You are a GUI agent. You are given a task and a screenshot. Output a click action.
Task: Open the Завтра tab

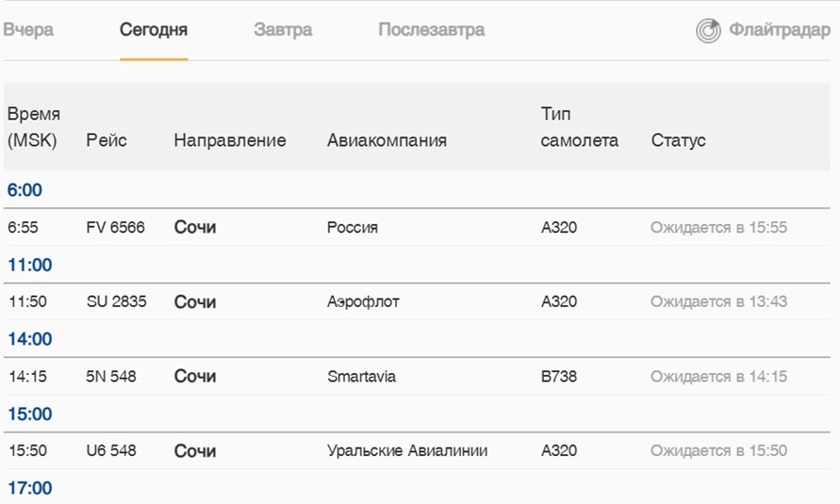(283, 30)
